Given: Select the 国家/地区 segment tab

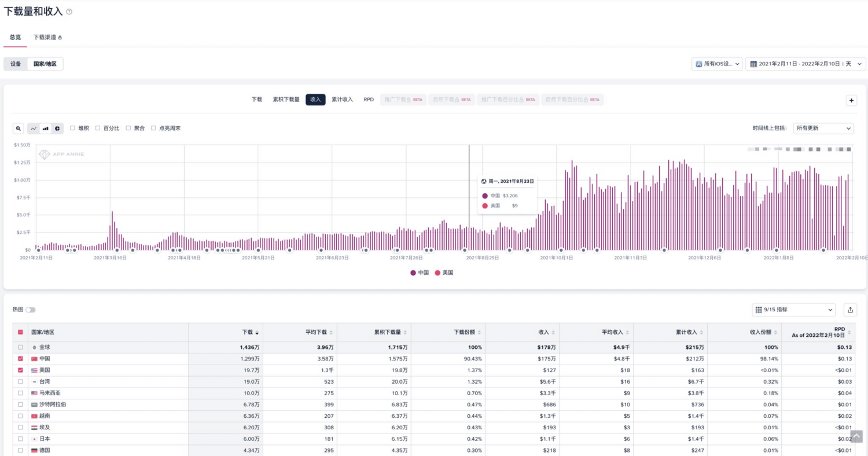Looking at the screenshot, I should click(45, 64).
